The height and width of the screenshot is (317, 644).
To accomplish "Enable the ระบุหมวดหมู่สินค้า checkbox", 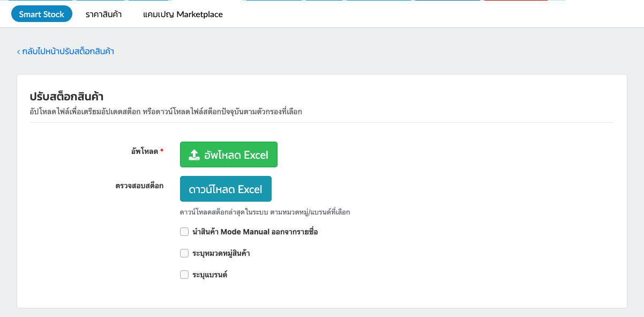I will point(184,253).
